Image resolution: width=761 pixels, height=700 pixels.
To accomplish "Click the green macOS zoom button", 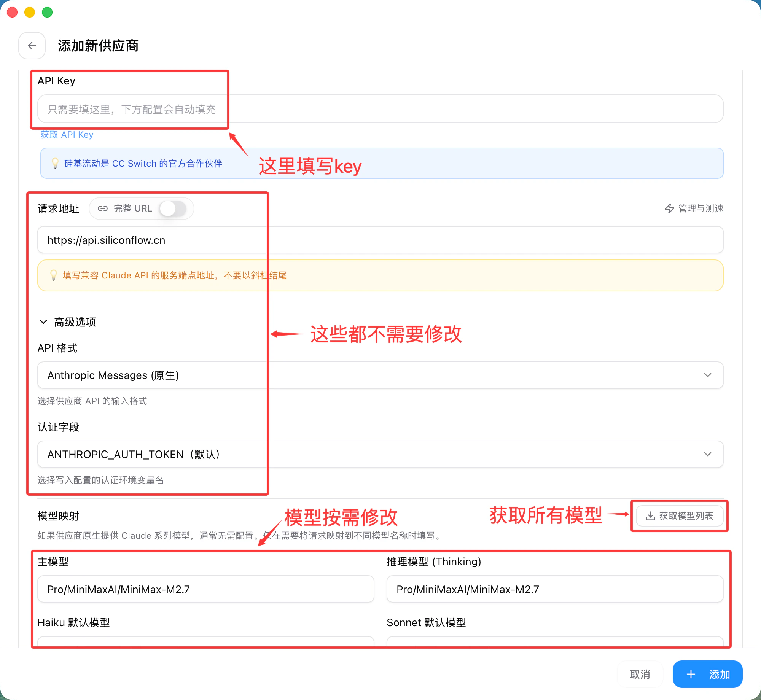I will click(x=47, y=12).
